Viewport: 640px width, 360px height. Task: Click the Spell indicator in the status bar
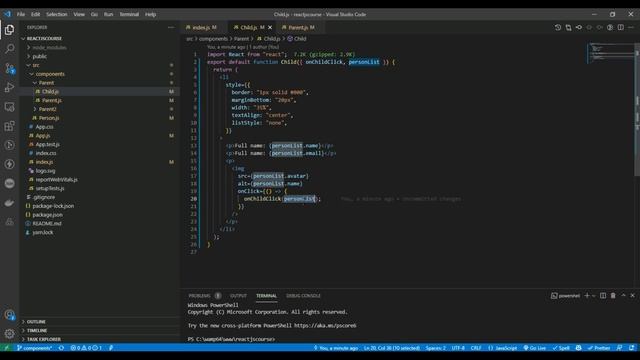tap(561, 348)
